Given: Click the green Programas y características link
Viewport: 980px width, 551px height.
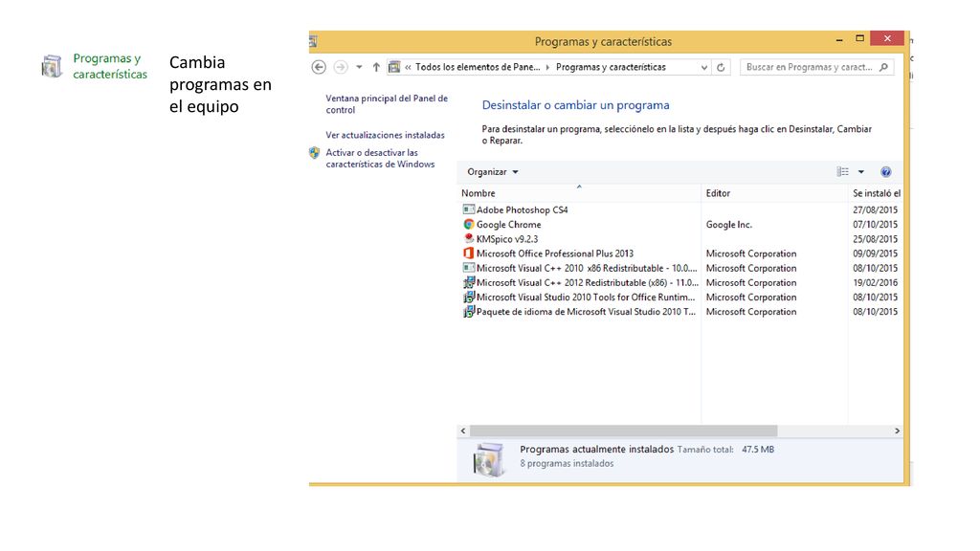Looking at the screenshot, I should pyautogui.click(x=110, y=66).
